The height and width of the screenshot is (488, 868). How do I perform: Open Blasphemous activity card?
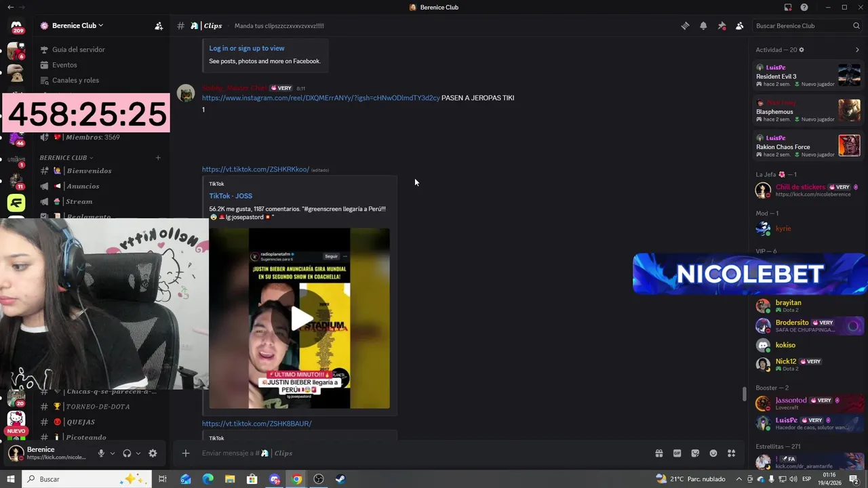[808, 110]
